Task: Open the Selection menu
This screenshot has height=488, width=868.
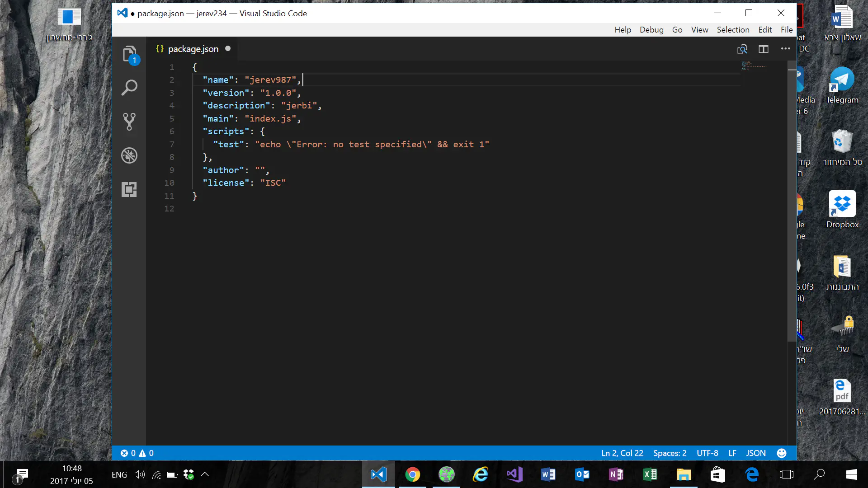Action: pos(733,30)
